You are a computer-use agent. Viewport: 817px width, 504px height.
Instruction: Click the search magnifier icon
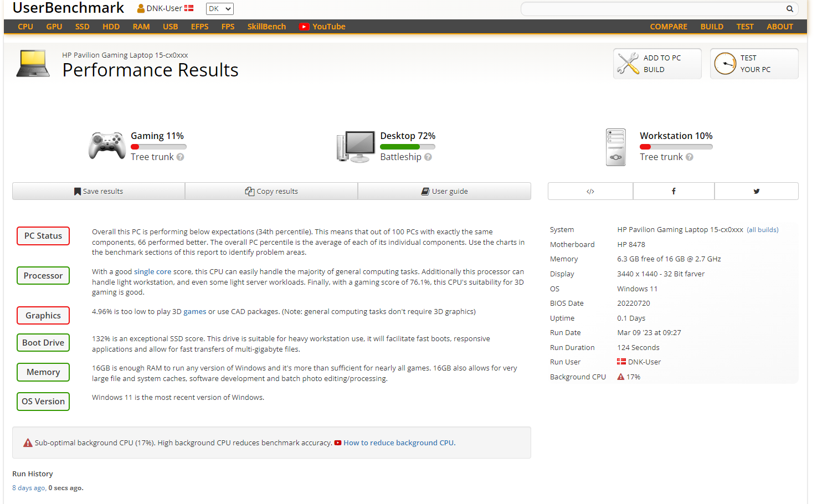pyautogui.click(x=789, y=9)
